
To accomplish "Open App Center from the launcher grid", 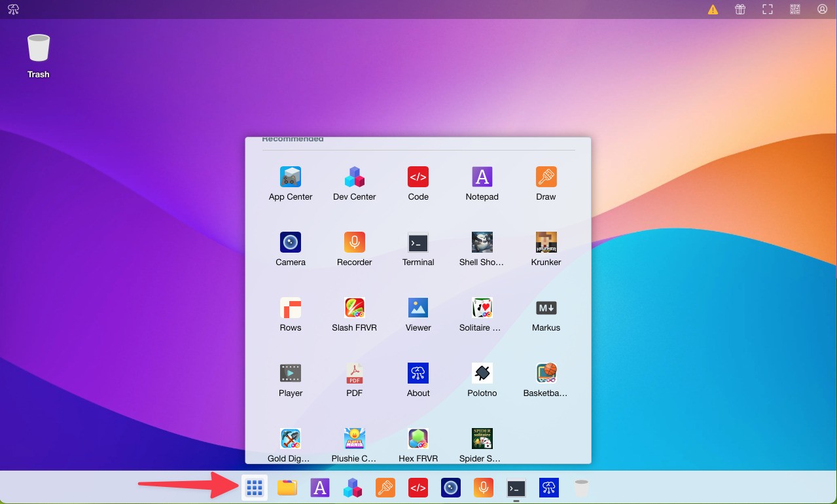I will click(x=290, y=177).
